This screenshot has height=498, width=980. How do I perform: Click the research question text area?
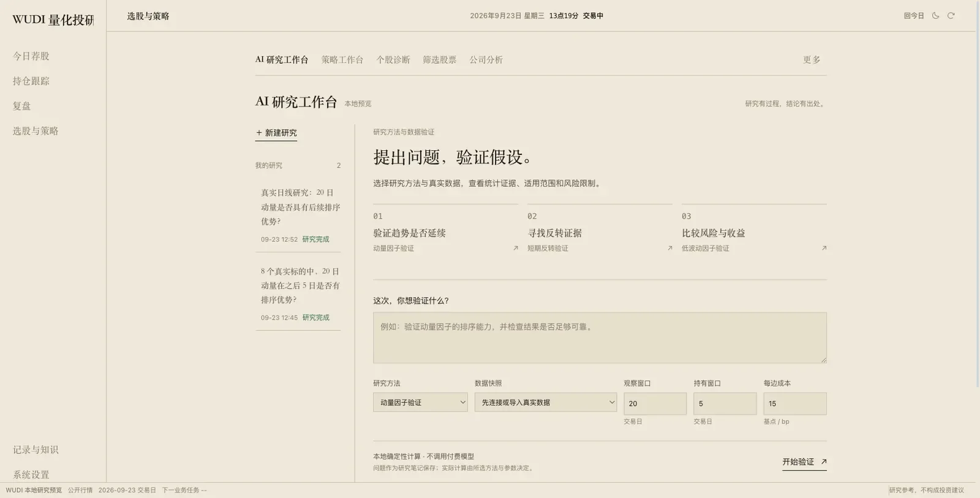(x=600, y=338)
